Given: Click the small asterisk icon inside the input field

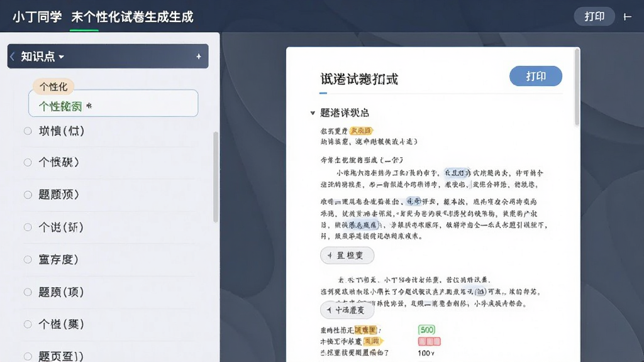Looking at the screenshot, I should coord(89,106).
